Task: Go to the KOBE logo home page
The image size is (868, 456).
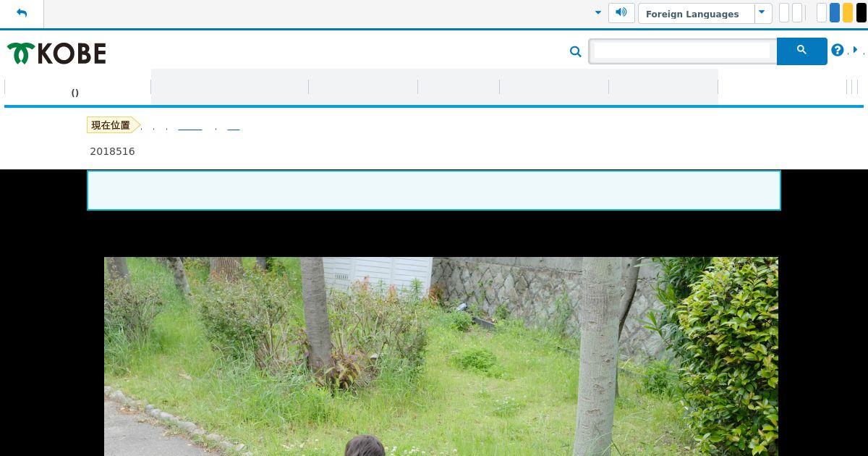Action: 56,53
